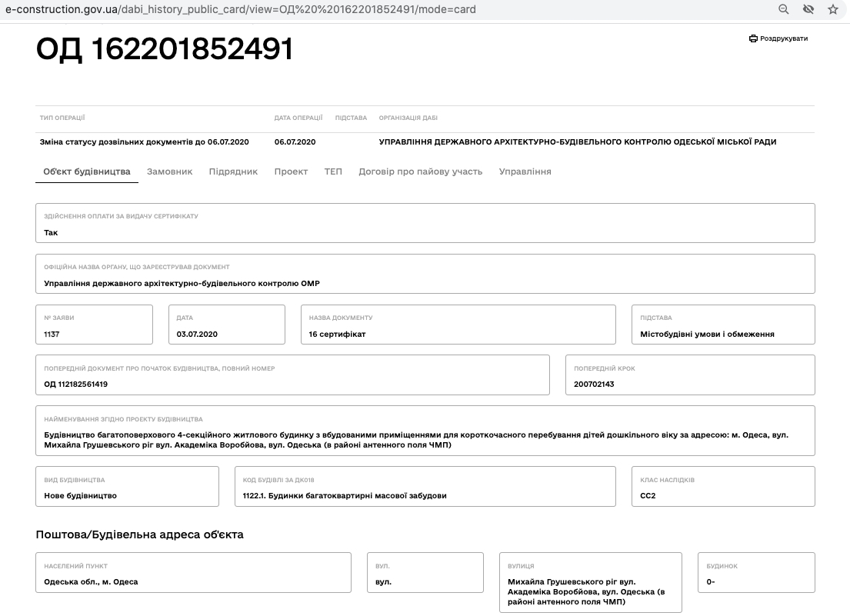The width and height of the screenshot is (850, 616).
Task: Click the ОРГАНІЗАЦІЯ ДАБІ column header
Action: click(x=408, y=118)
